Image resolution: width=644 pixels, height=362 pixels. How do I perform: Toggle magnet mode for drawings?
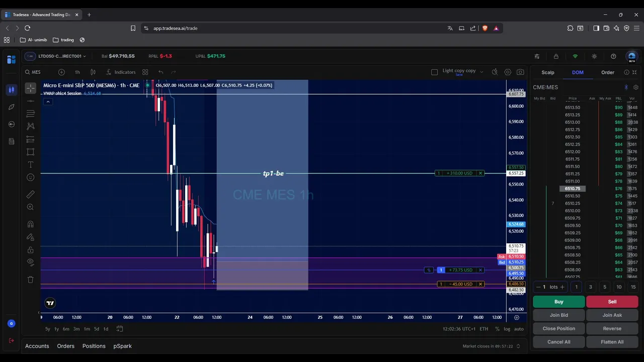(x=31, y=224)
